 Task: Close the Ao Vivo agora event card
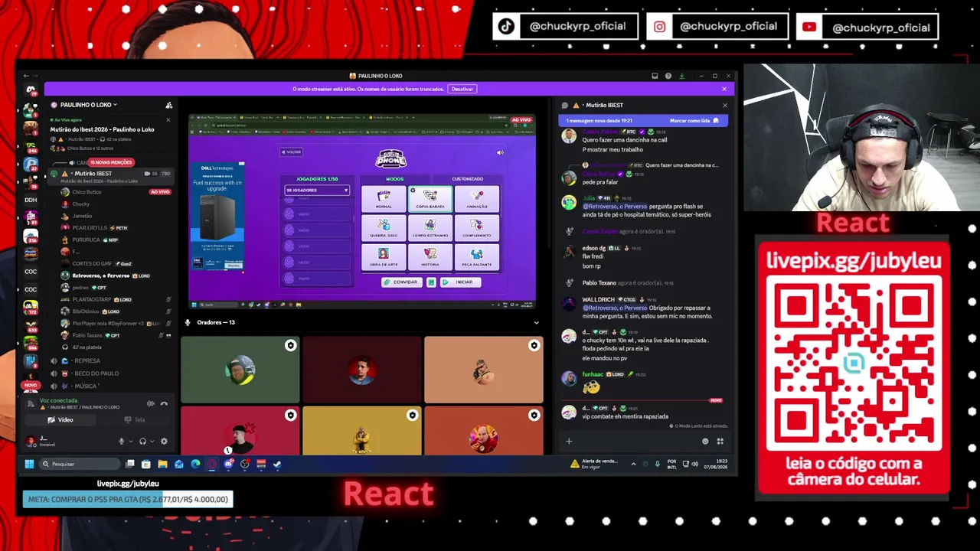[168, 119]
